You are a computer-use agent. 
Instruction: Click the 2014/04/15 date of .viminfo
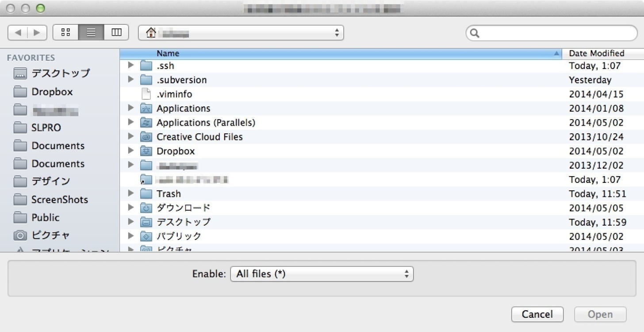click(x=596, y=94)
